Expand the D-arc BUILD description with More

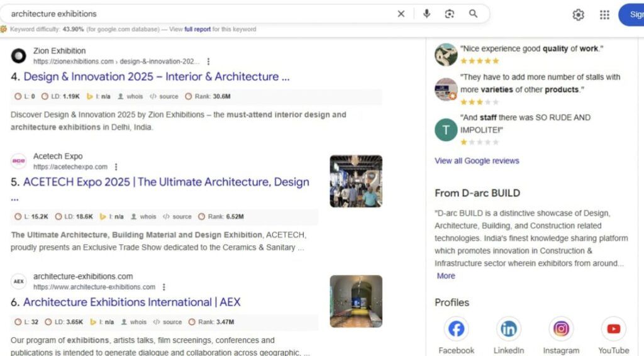click(445, 276)
